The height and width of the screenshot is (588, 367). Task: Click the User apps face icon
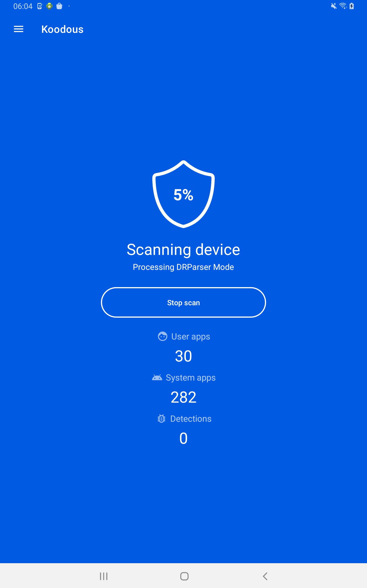162,336
